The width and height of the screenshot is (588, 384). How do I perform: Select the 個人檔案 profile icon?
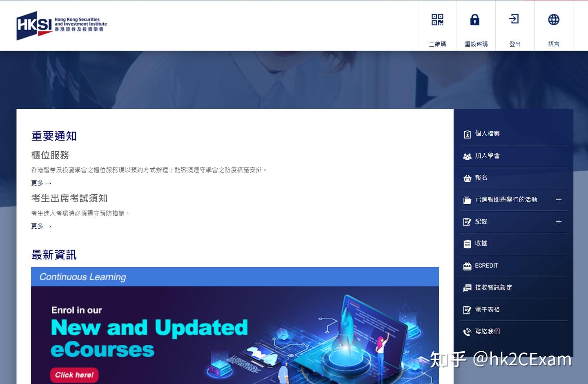(x=467, y=134)
